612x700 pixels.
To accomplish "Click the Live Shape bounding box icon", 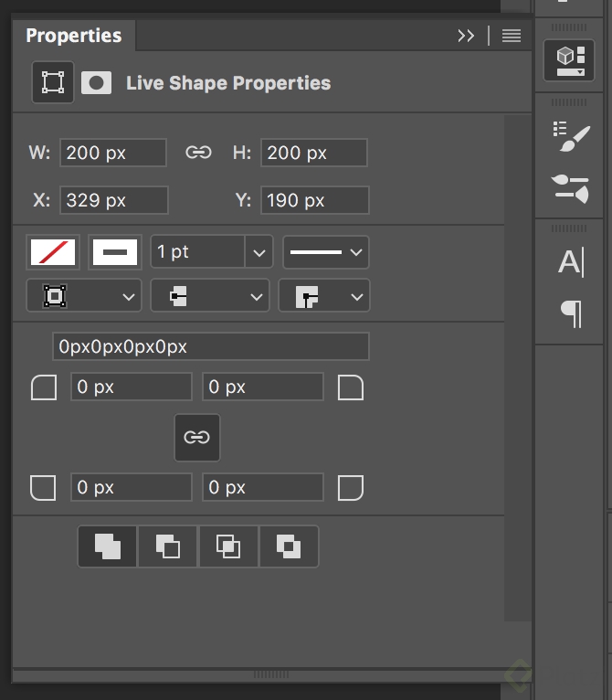I will 53,82.
